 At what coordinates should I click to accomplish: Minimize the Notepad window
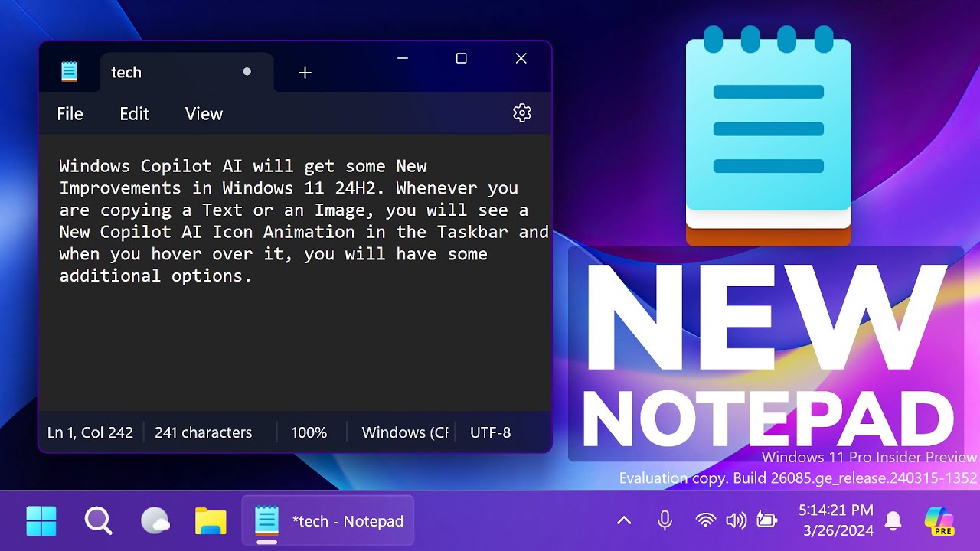click(x=403, y=58)
